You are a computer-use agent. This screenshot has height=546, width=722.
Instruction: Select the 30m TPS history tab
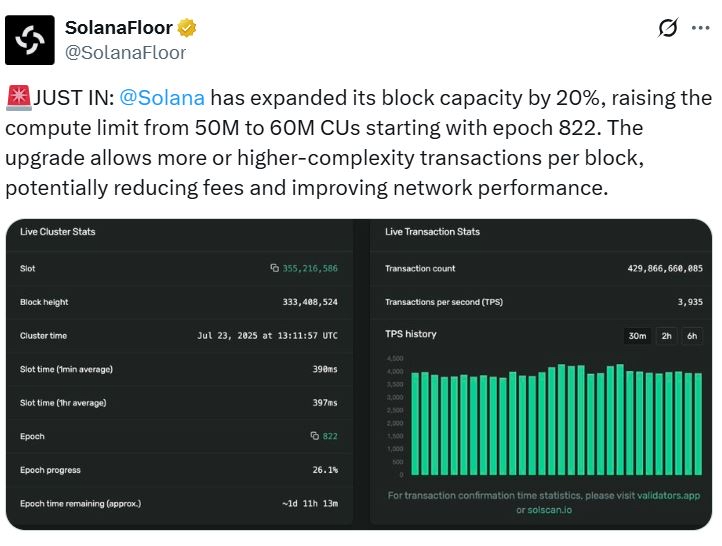point(636,335)
